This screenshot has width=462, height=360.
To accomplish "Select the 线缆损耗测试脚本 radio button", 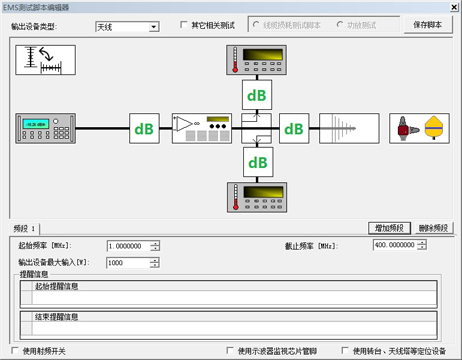I will pyautogui.click(x=256, y=25).
